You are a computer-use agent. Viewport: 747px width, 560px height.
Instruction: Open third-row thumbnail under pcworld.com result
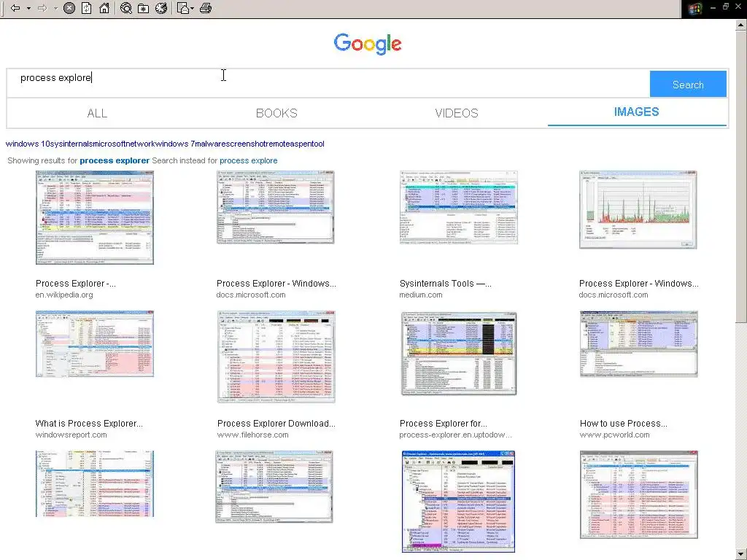pos(639,495)
